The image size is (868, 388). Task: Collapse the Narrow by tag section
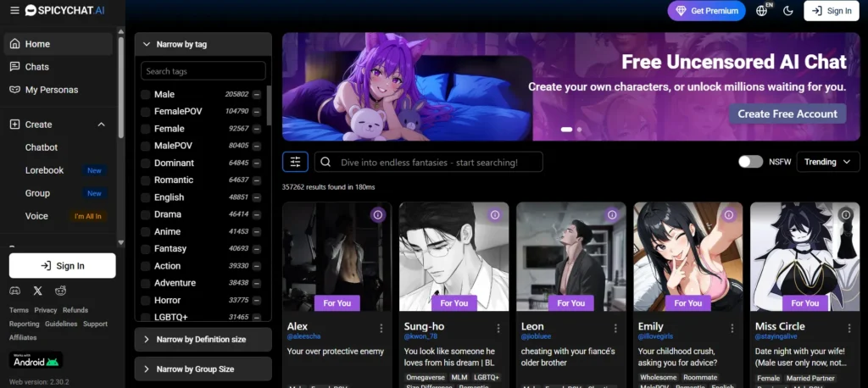[203, 44]
